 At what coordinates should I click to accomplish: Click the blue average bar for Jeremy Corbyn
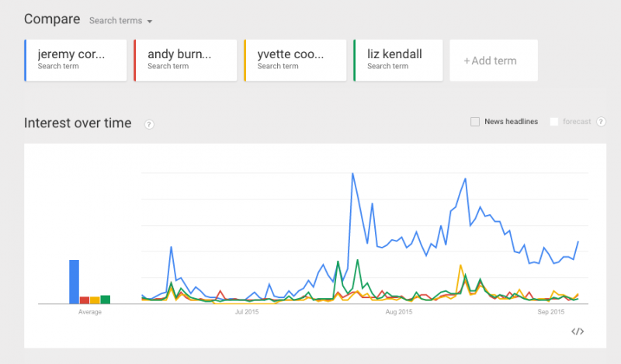[74, 282]
